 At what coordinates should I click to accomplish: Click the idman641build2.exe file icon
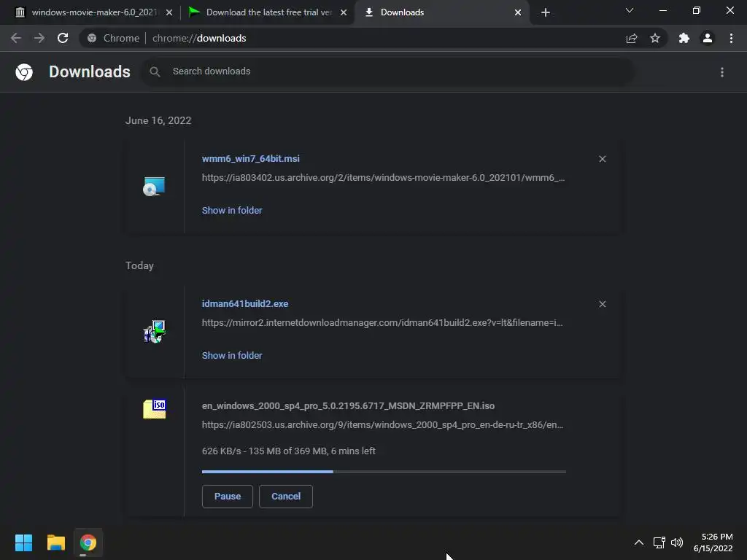pos(155,332)
